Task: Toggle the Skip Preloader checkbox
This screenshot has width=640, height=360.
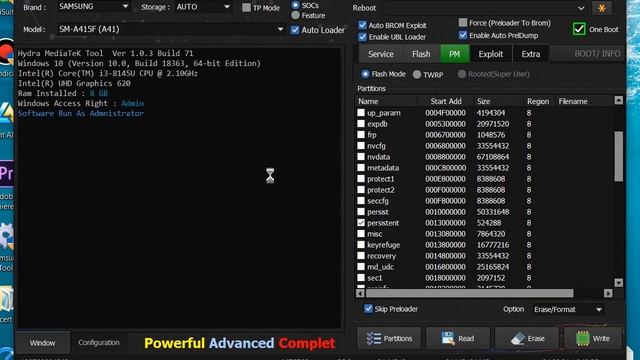Action: tap(368, 309)
